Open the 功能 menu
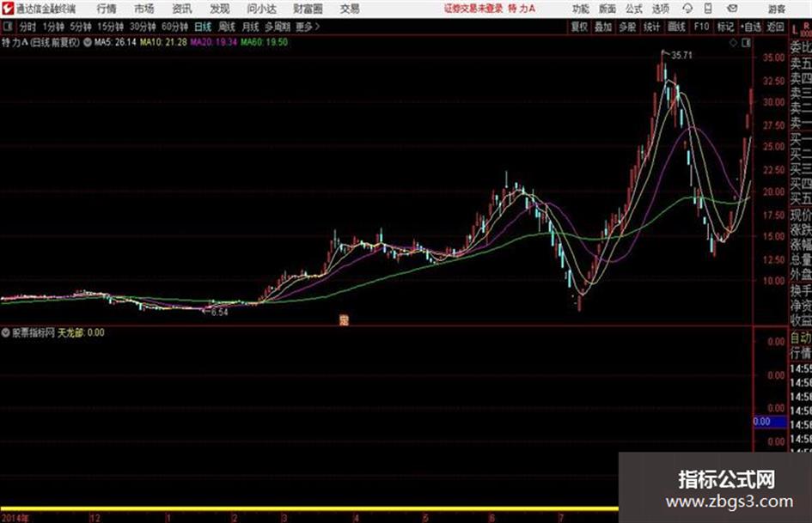The width and height of the screenshot is (812, 523). point(581,9)
